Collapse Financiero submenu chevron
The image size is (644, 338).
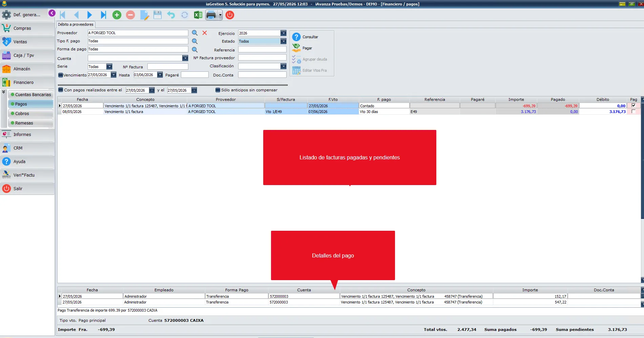click(x=3, y=92)
